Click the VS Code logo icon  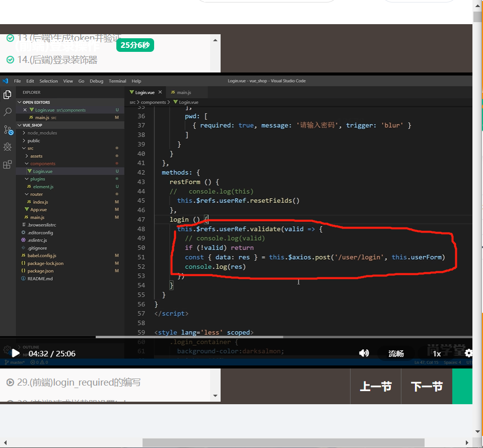[x=5, y=81]
